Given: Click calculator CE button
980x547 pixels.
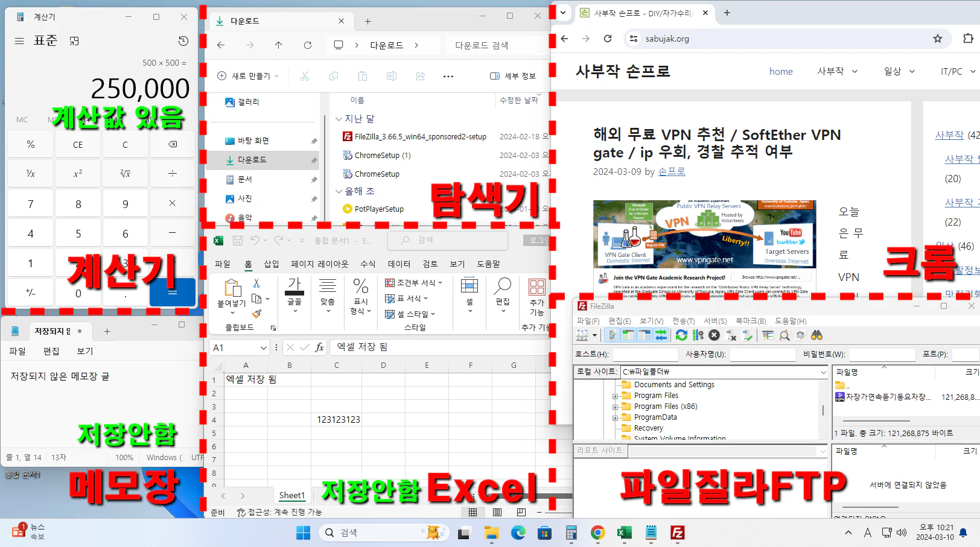Looking at the screenshot, I should click(78, 145).
